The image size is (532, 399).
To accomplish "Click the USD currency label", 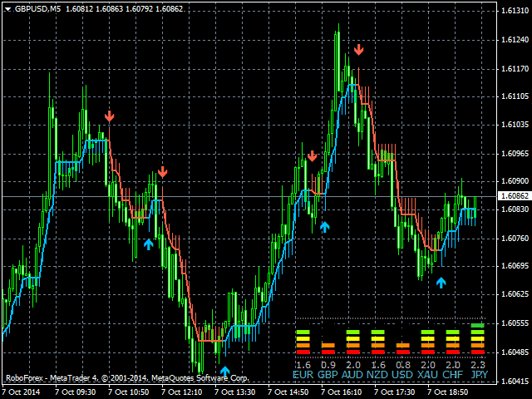I will pos(403,375).
